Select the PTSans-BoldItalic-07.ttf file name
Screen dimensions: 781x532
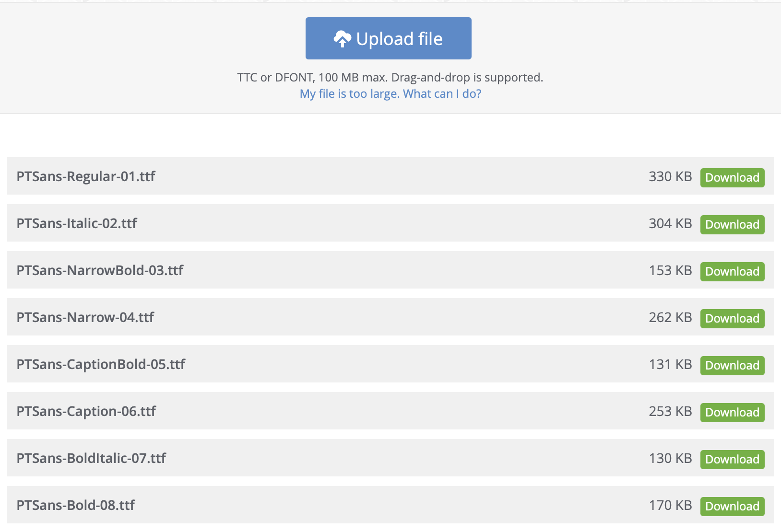pyautogui.click(x=91, y=458)
